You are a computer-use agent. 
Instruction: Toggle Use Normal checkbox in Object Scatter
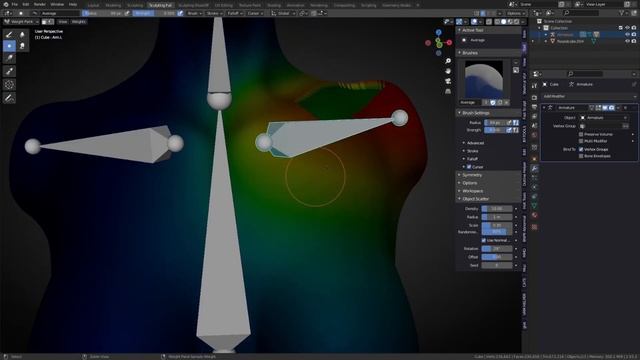[x=484, y=240]
